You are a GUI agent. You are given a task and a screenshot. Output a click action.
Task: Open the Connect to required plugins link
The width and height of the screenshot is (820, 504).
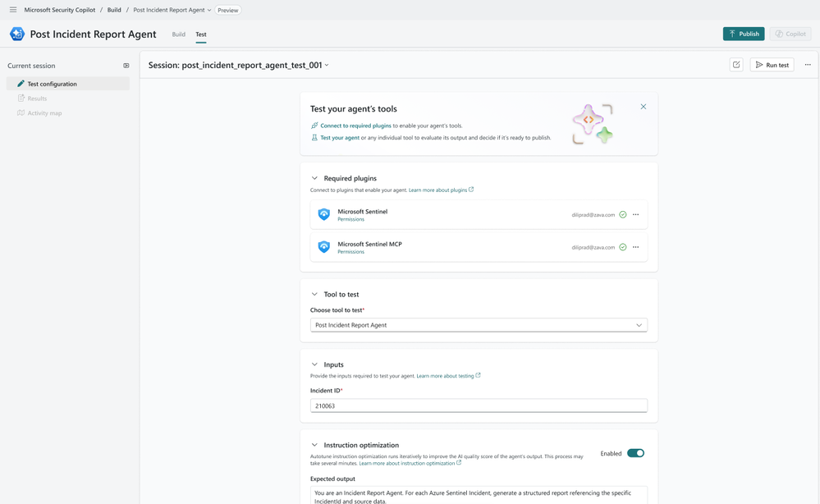point(355,126)
